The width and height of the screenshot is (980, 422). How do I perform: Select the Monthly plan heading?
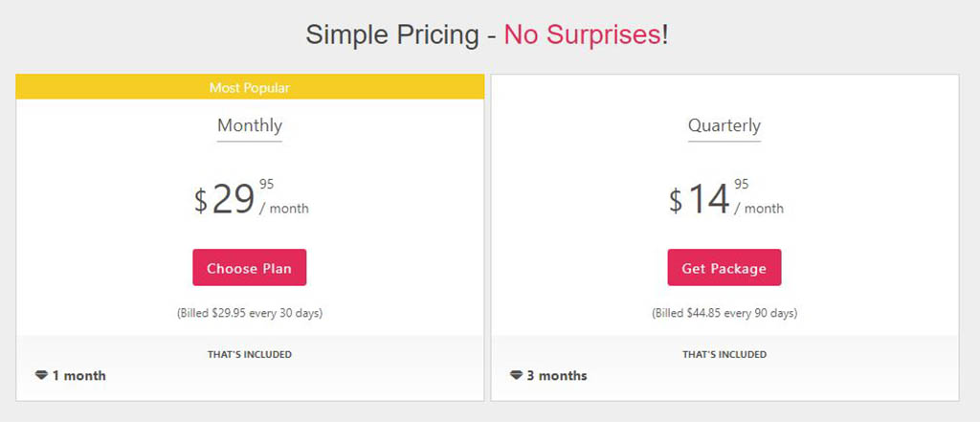click(250, 125)
